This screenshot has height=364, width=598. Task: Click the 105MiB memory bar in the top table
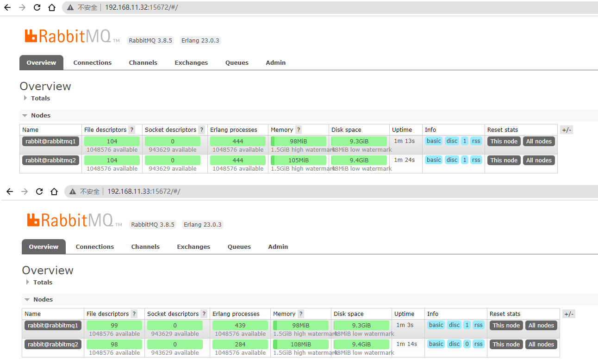(x=299, y=160)
